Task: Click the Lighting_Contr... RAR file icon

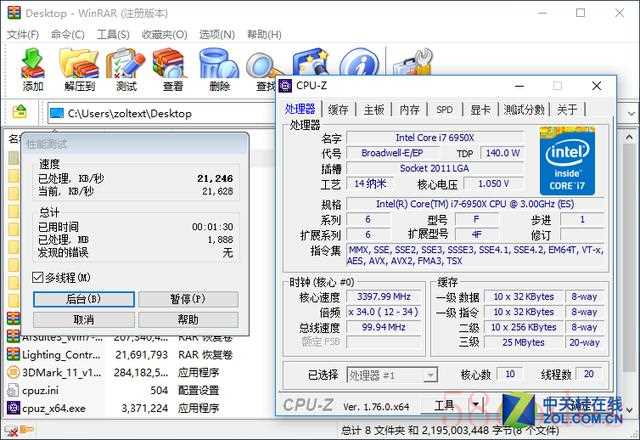Action: pyautogui.click(x=13, y=354)
